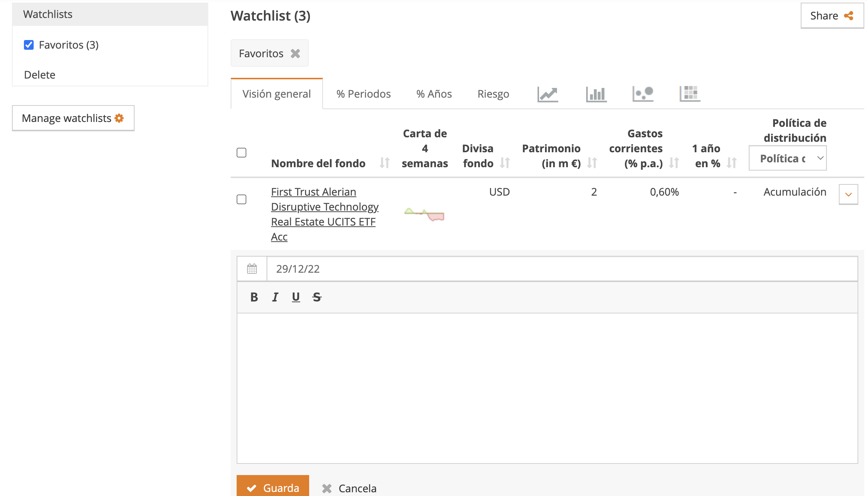This screenshot has width=868, height=496.
Task: Toggle underline formatting in note editor
Action: click(296, 297)
